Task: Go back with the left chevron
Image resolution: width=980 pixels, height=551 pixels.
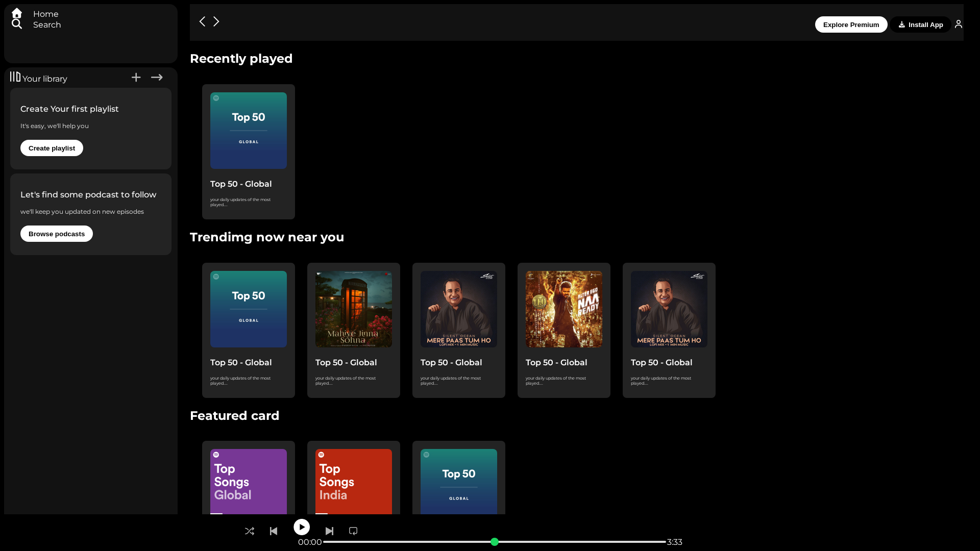Action: click(202, 21)
